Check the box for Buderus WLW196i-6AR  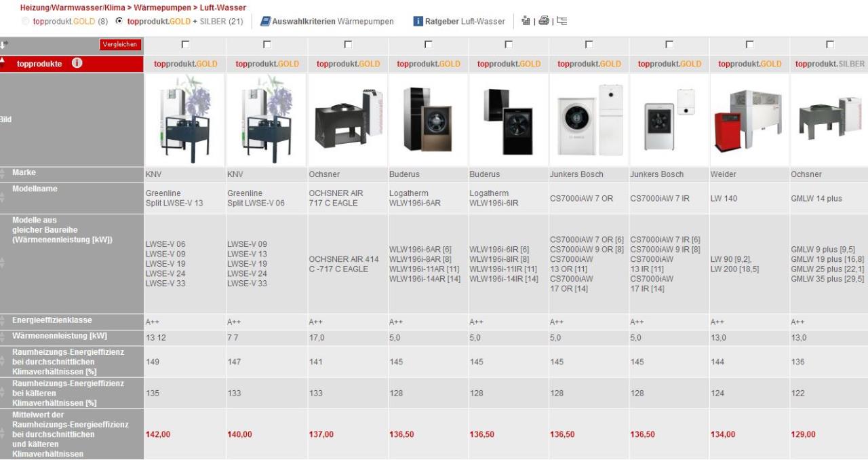pos(429,45)
